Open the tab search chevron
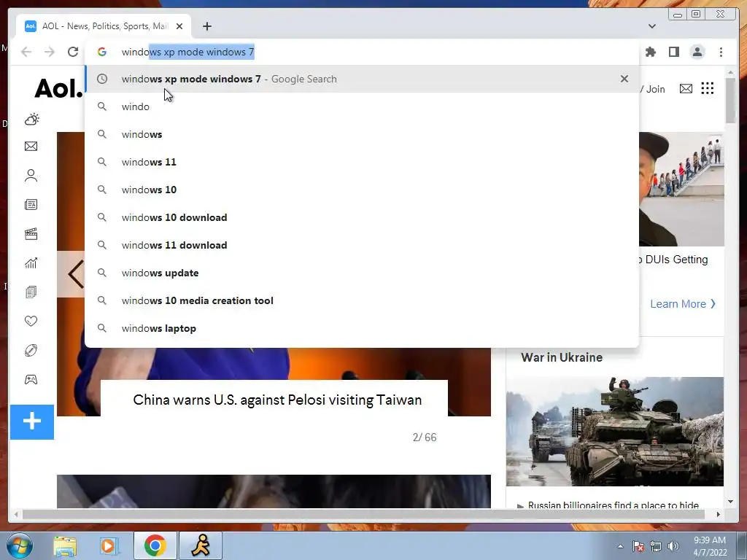Screen dimensions: 747x560 (x=651, y=26)
